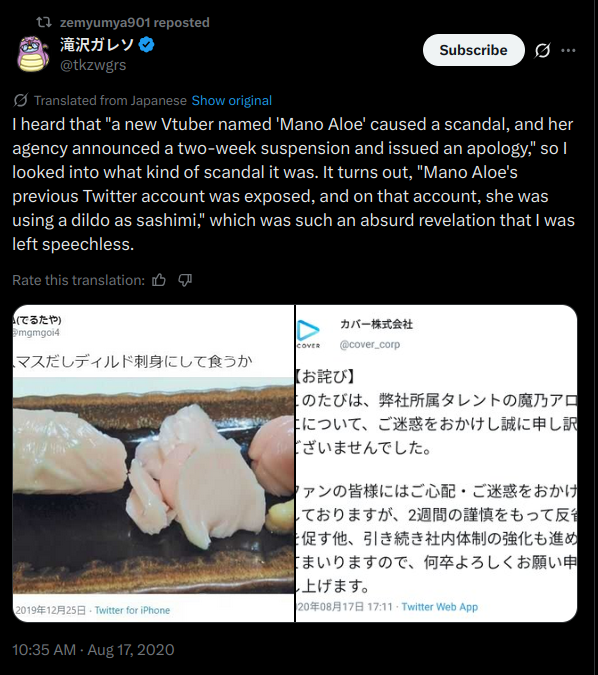Click the @cover_corp handle in right image
This screenshot has width=598, height=675.
pos(370,344)
